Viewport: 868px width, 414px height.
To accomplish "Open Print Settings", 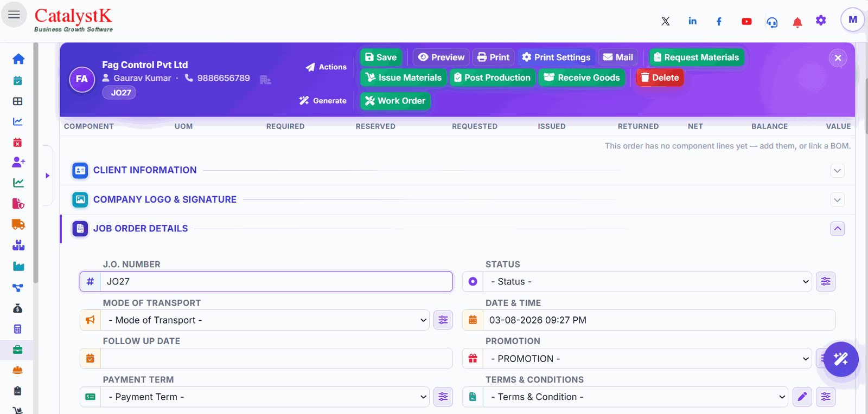I will (556, 57).
